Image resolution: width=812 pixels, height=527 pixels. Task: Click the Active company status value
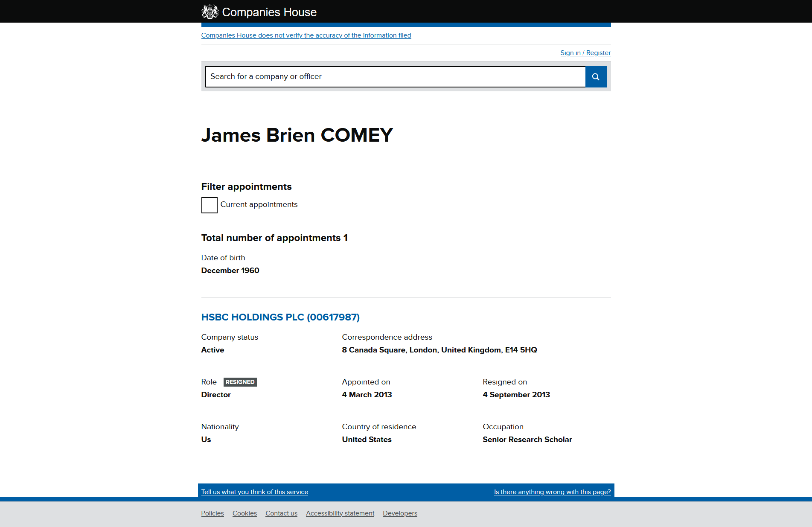click(212, 350)
